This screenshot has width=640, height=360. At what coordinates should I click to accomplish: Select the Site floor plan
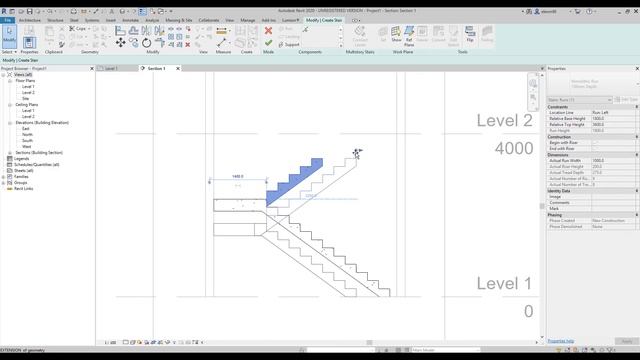25,99
